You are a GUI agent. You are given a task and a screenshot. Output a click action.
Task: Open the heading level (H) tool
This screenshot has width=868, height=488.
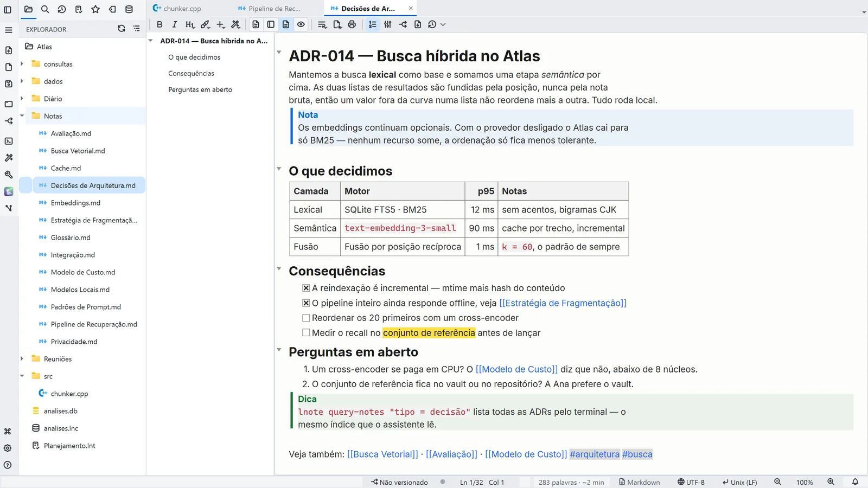(x=190, y=24)
